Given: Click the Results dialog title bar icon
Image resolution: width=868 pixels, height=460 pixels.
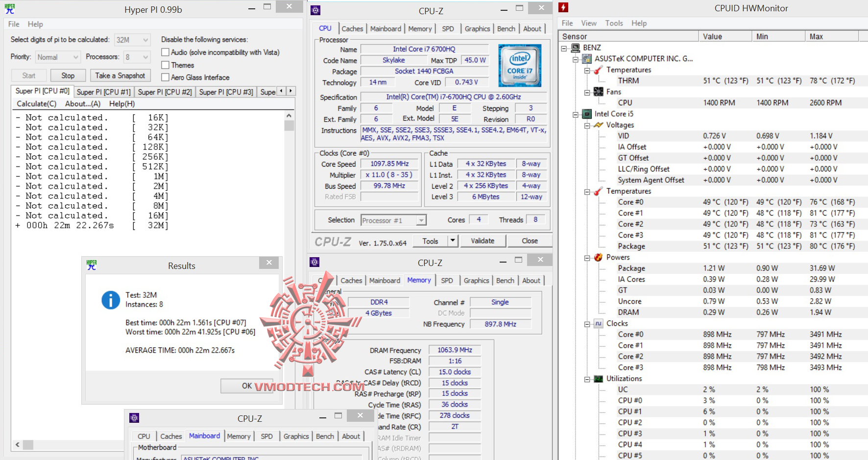Looking at the screenshot, I should (x=92, y=265).
